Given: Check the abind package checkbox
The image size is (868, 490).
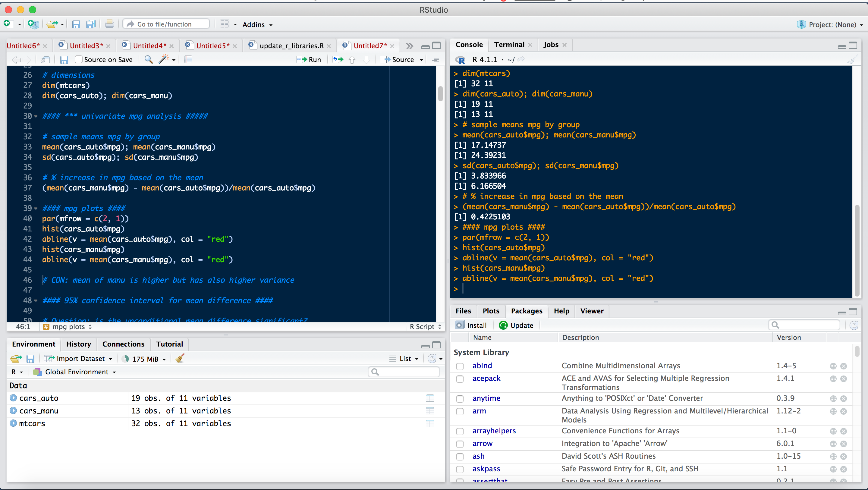Looking at the screenshot, I should tap(460, 366).
